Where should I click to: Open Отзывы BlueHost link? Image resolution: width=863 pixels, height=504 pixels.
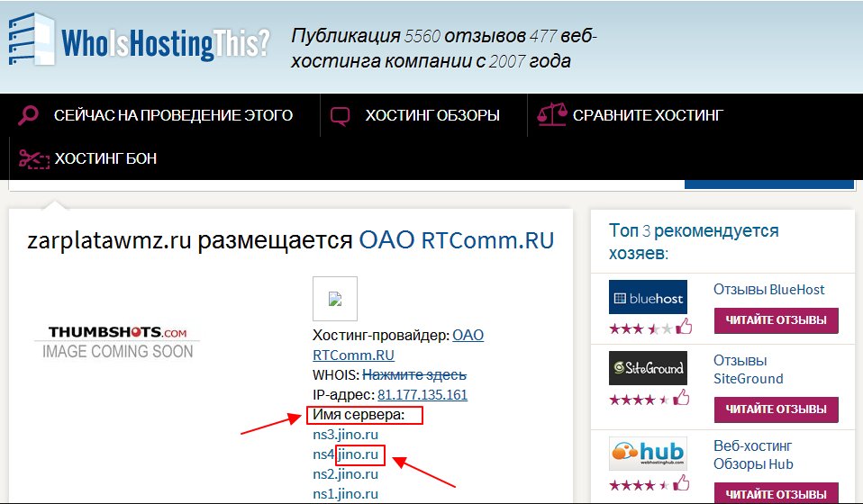769,290
